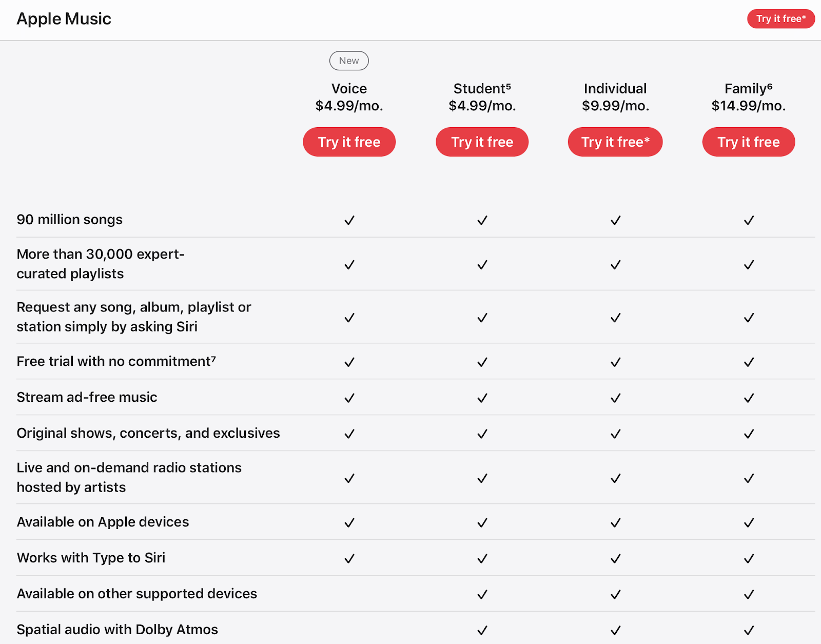Click the Family checkmark for 90 million songs
The height and width of the screenshot is (644, 821).
point(749,220)
